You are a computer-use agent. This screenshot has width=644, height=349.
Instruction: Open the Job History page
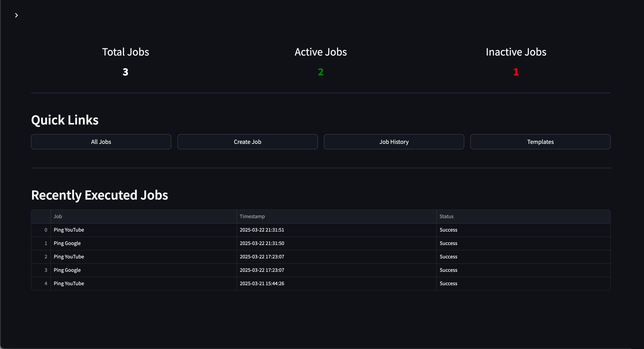[x=394, y=142]
